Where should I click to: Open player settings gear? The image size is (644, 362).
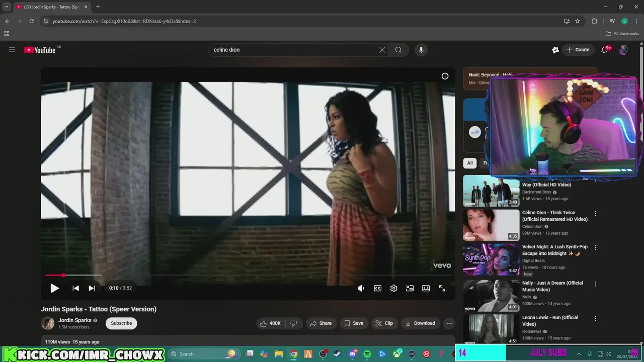coord(393,288)
